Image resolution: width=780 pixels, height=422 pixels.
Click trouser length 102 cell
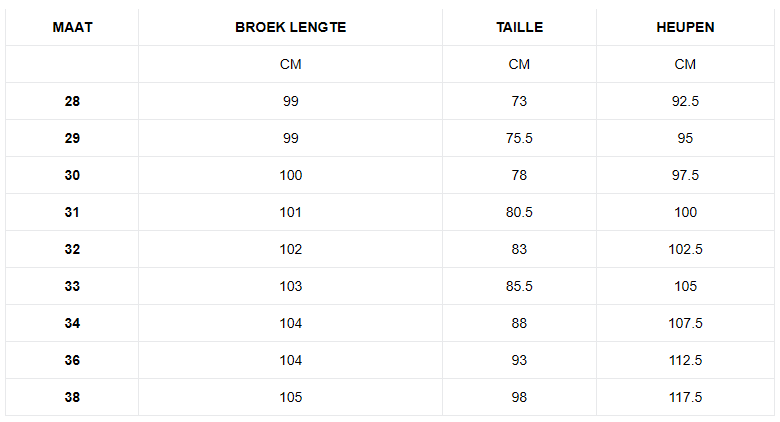pyautogui.click(x=290, y=249)
